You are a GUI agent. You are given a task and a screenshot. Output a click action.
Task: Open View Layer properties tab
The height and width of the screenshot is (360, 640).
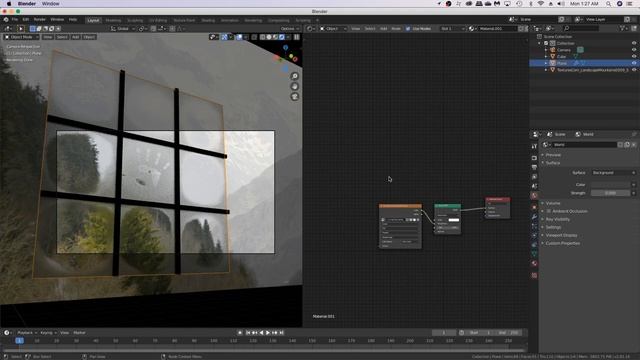(x=534, y=177)
